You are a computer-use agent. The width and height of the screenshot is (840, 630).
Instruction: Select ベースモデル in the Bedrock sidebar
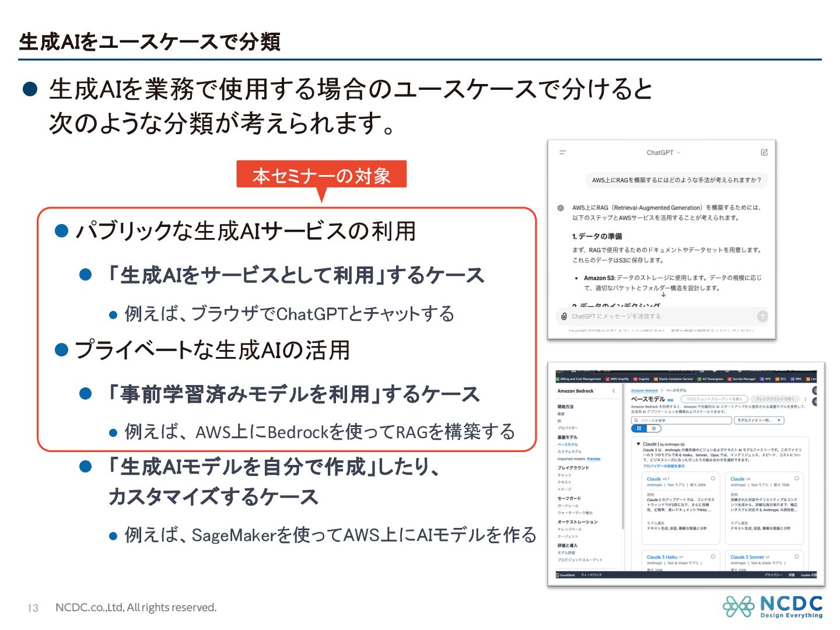(568, 444)
